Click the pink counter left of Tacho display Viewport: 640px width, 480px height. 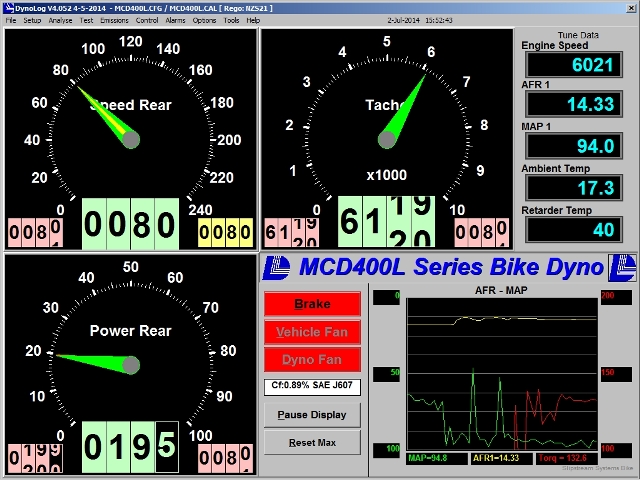pyautogui.click(x=291, y=233)
